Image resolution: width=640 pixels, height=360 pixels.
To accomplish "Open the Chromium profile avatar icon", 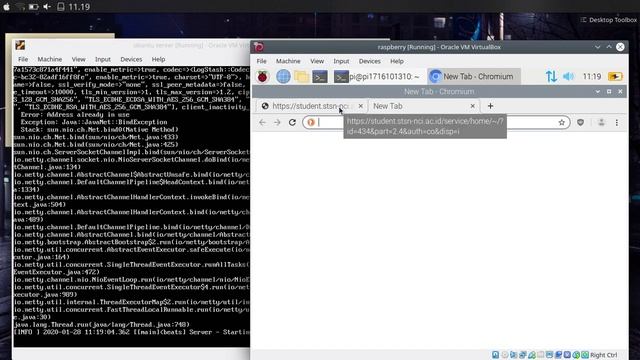I will tap(601, 122).
